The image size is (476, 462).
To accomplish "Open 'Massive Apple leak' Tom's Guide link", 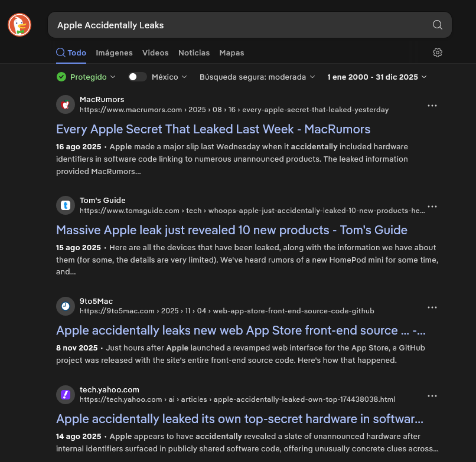I will click(232, 230).
